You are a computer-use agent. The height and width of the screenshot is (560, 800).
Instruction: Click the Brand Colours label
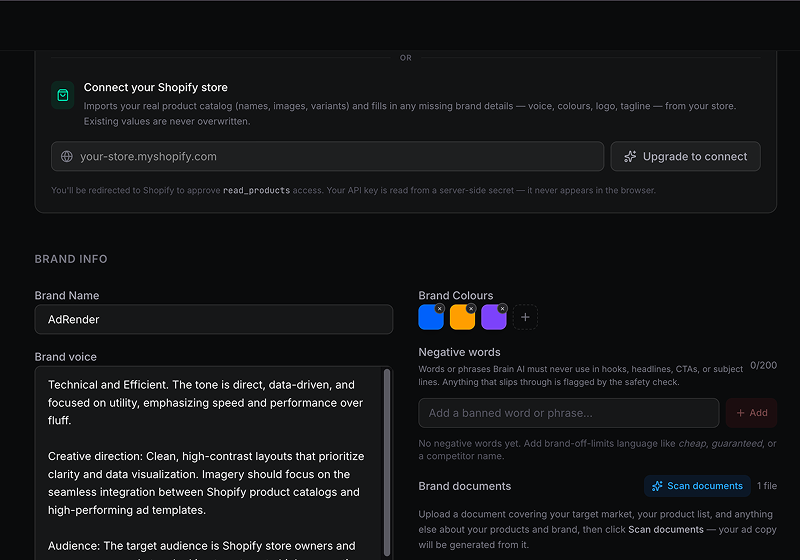click(x=456, y=296)
